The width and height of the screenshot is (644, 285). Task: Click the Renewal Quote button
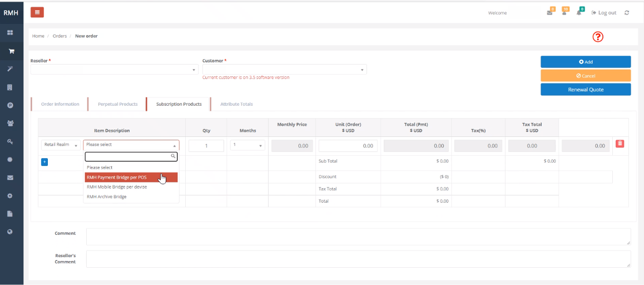tap(585, 89)
